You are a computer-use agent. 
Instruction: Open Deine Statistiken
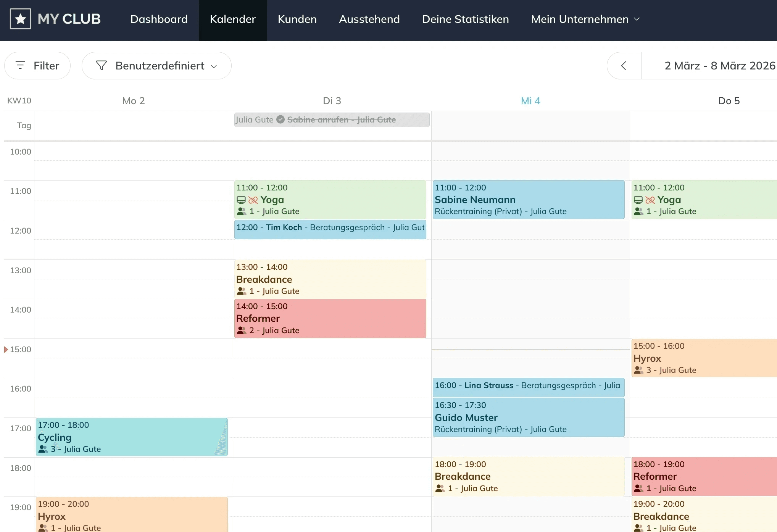click(x=465, y=19)
